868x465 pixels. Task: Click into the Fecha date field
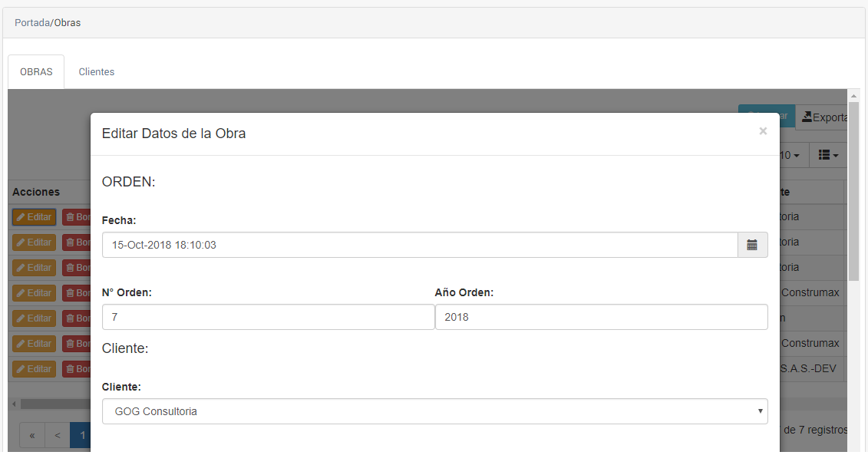click(x=419, y=245)
